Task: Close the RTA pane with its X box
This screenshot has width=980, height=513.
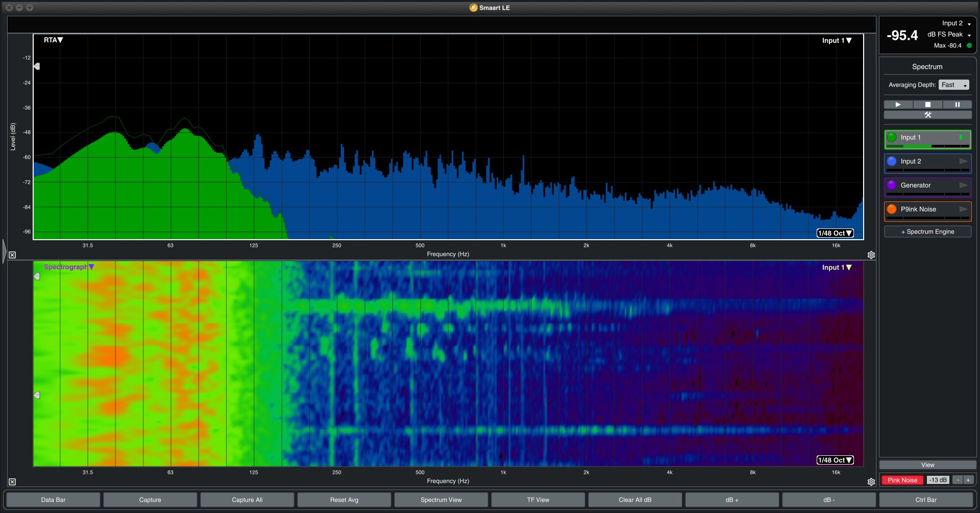Action: (x=12, y=255)
